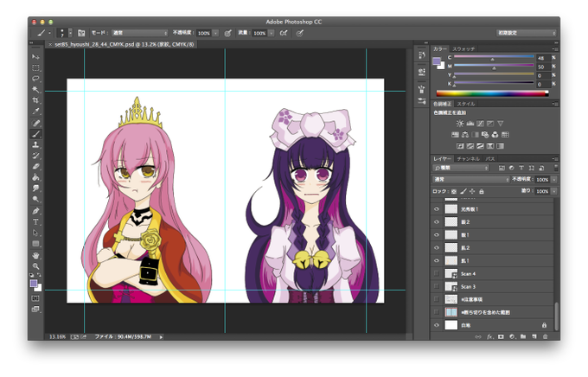Click the lock transparent pixels icon
This screenshot has height=377, width=588.
[x=454, y=191]
